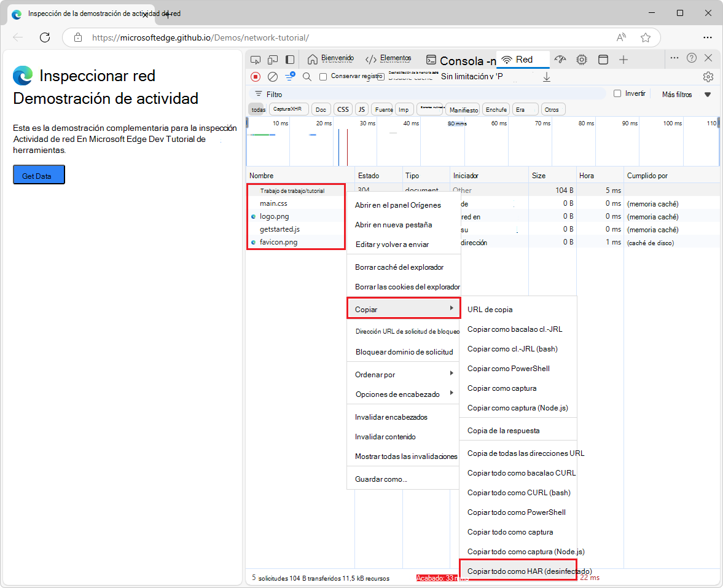Reload the page with refresh icon
Viewport: 723px width, 588px height.
[x=45, y=38]
